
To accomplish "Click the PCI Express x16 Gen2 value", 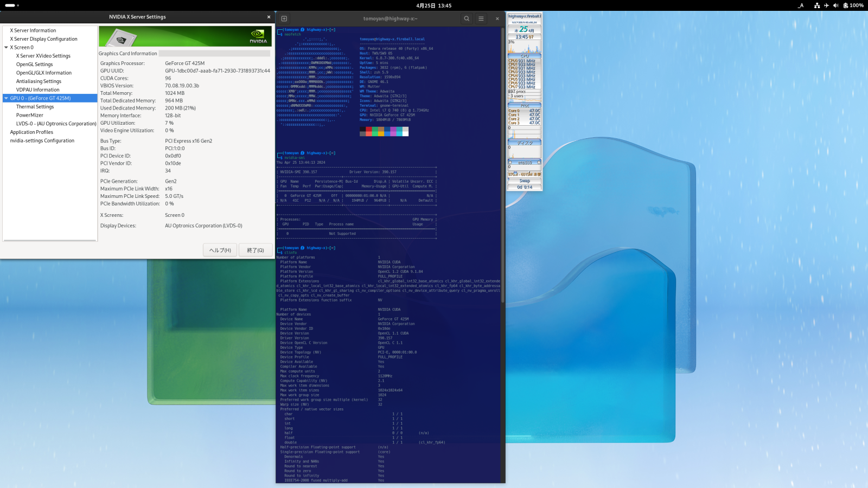I will [x=189, y=141].
